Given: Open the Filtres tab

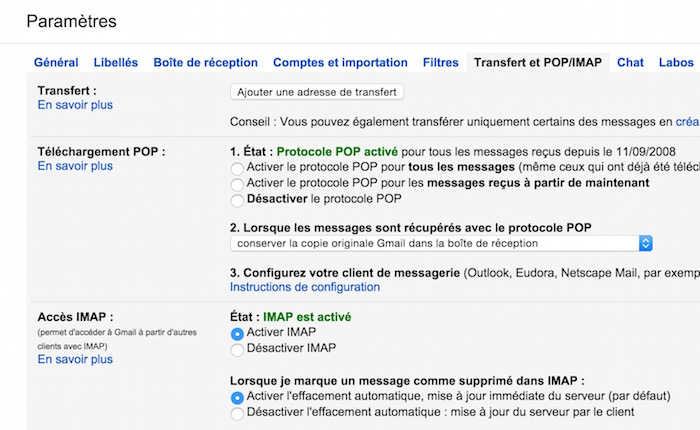Looking at the screenshot, I should tap(441, 62).
